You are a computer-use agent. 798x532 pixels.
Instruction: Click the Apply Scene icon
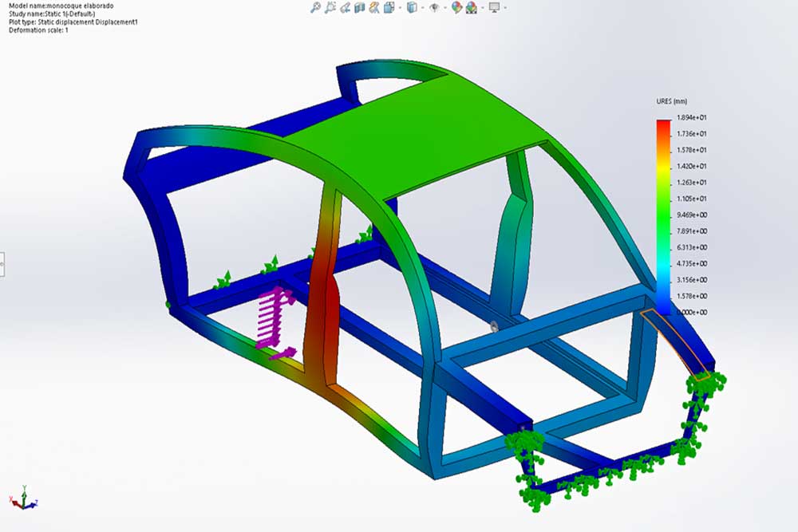tap(472, 8)
